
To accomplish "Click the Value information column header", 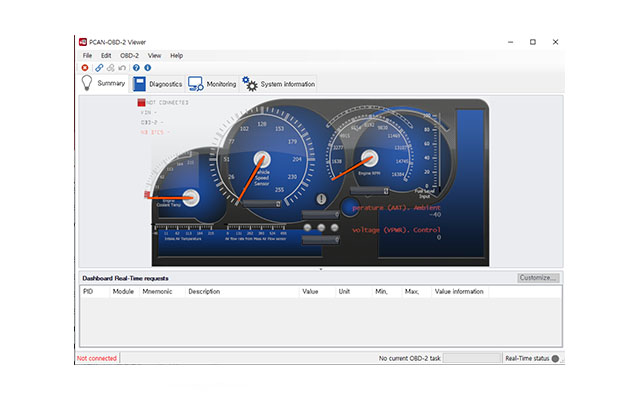I will pos(460,291).
